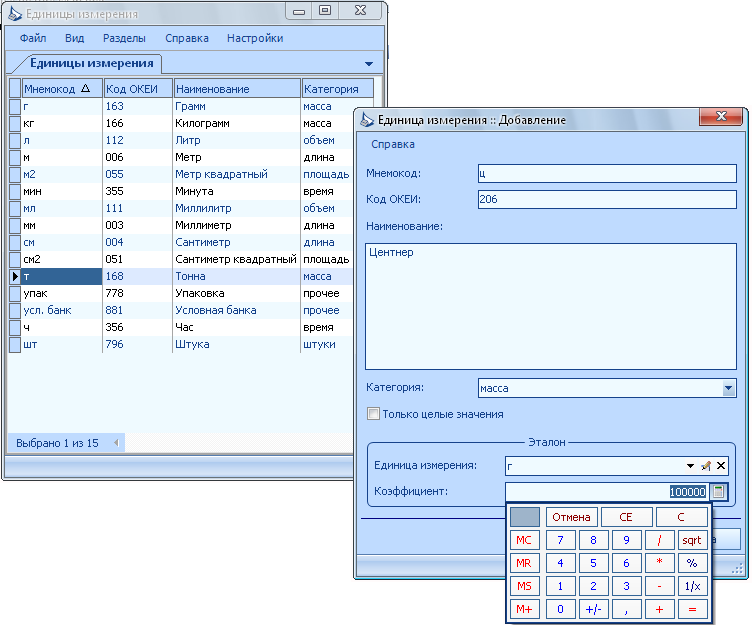Click the Коэффициент field showing 100000

[x=607, y=491]
